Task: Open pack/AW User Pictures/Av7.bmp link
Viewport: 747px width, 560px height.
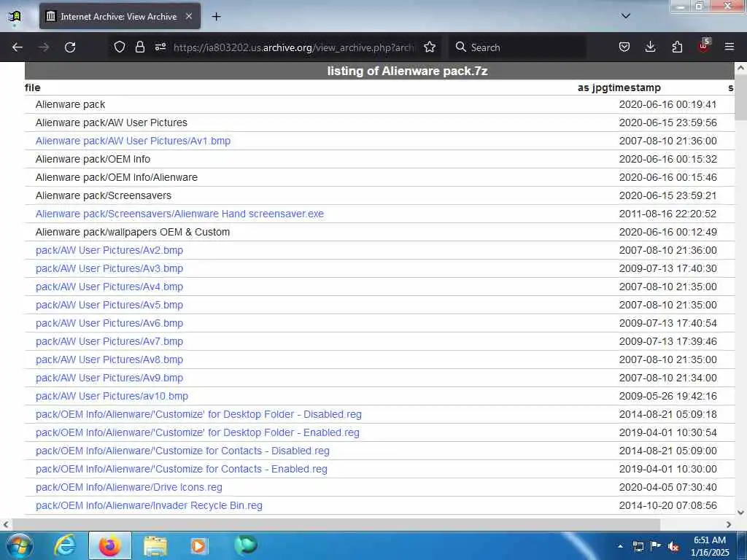Action: pyautogui.click(x=109, y=341)
